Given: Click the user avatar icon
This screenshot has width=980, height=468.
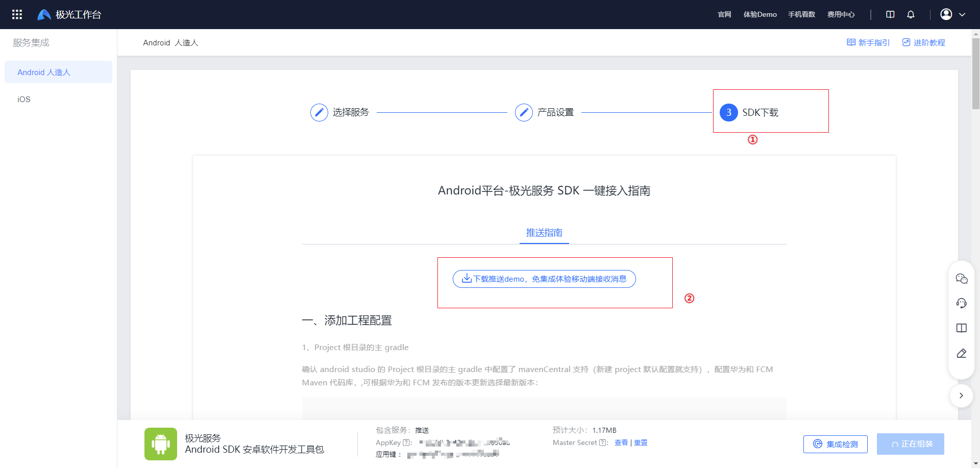Looking at the screenshot, I should point(946,14).
